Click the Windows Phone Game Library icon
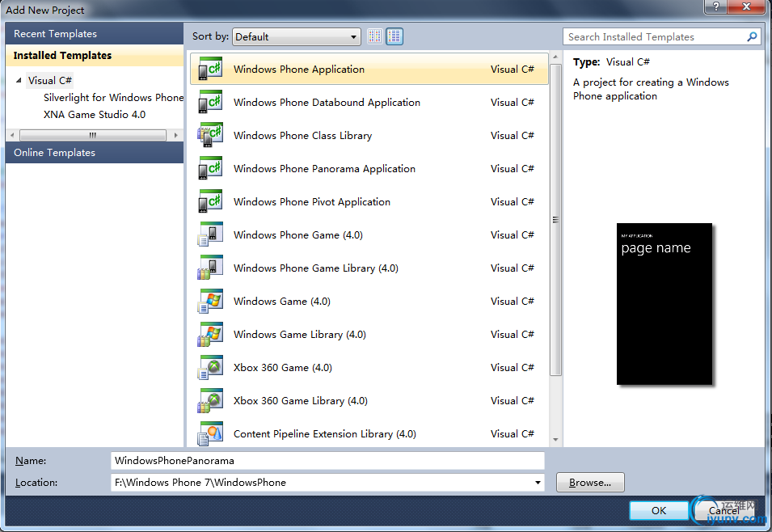Viewport: 772px width, 532px height. tap(210, 268)
